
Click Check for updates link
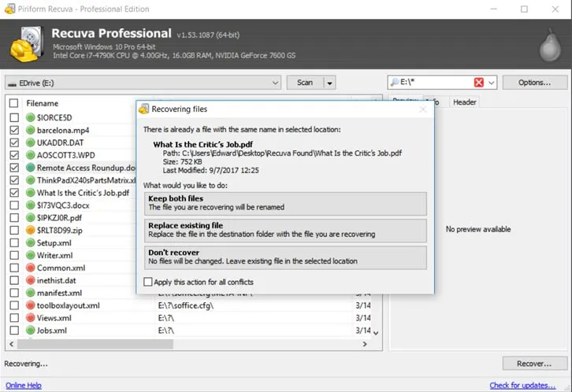[522, 386]
